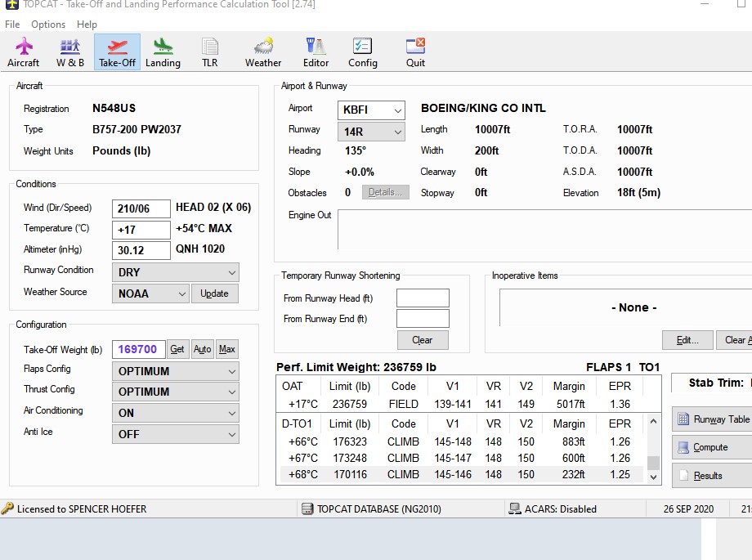Open the Aircraft panel
Image resolution: width=752 pixels, height=560 pixels.
point(23,51)
